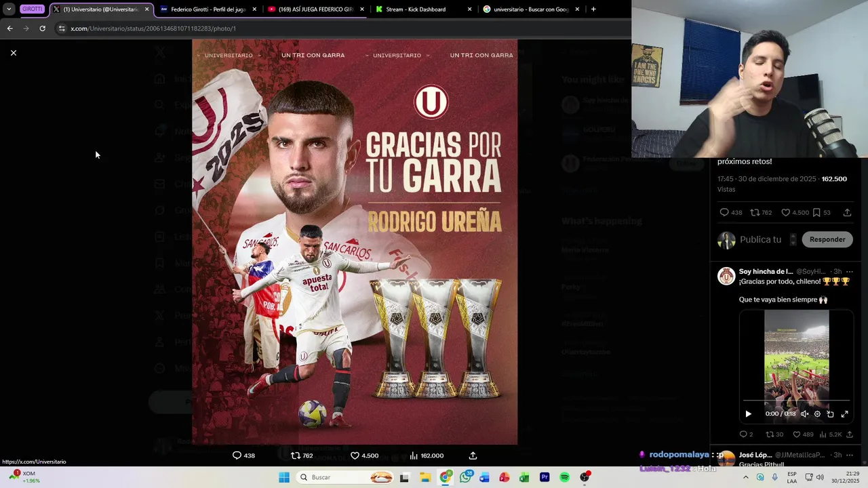Screen dimensions: 868x488
Task: Open Excel from the taskbar
Action: 524,477
